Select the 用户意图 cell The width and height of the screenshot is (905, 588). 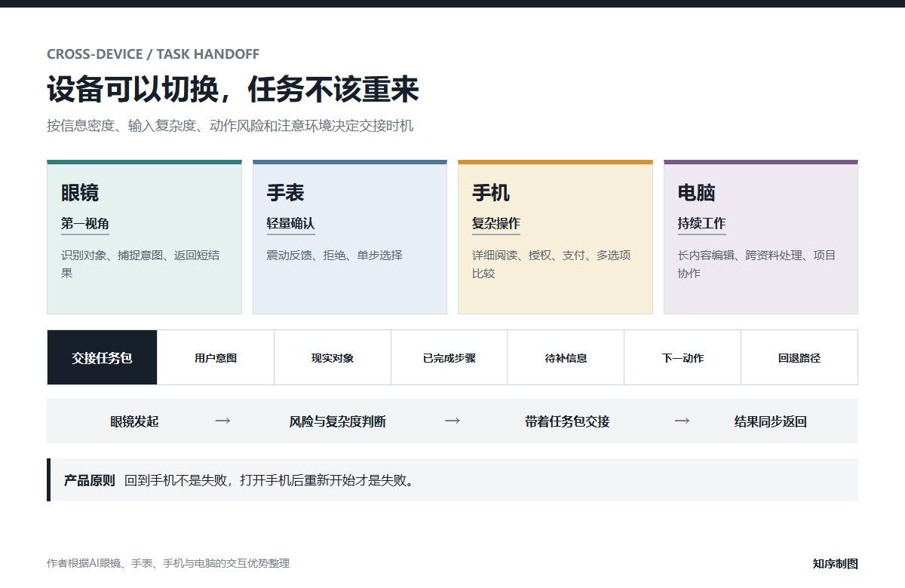point(216,357)
